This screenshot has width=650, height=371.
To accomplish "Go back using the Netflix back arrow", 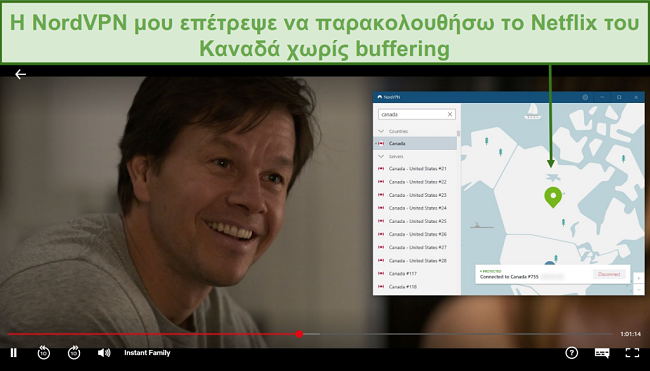I will coord(20,74).
